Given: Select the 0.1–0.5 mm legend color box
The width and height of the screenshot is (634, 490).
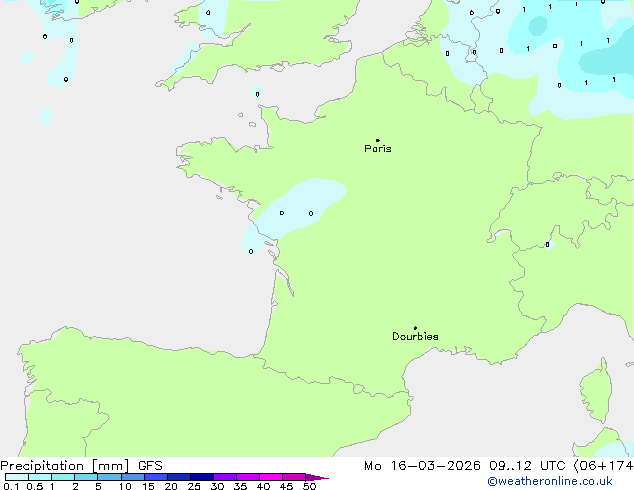Looking at the screenshot, I should [x=17, y=477].
